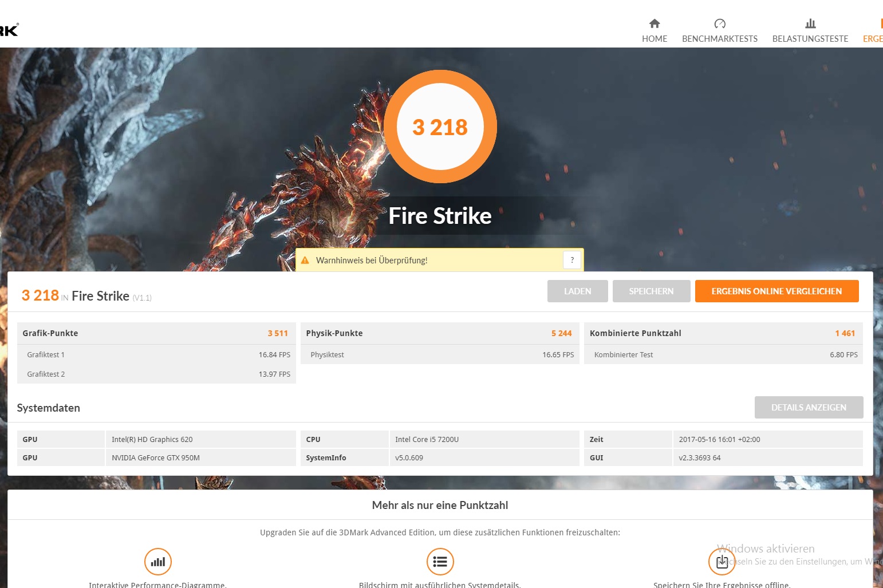Click the Physik-Punkte header label
The width and height of the screenshot is (883, 588).
point(334,333)
